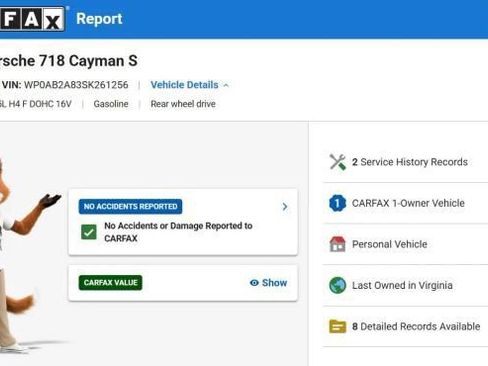
Task: Click the H4 F DOHC 16V engine text
Action: tap(36, 104)
